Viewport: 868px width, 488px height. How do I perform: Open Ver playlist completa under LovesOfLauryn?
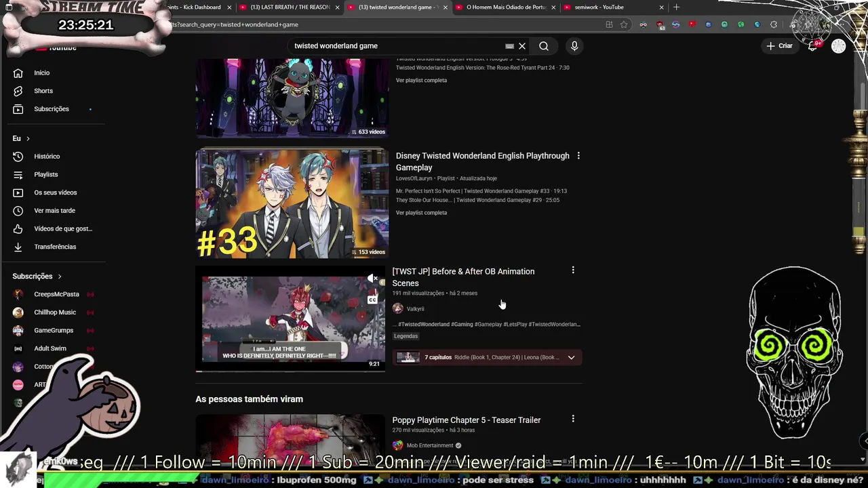(x=421, y=213)
